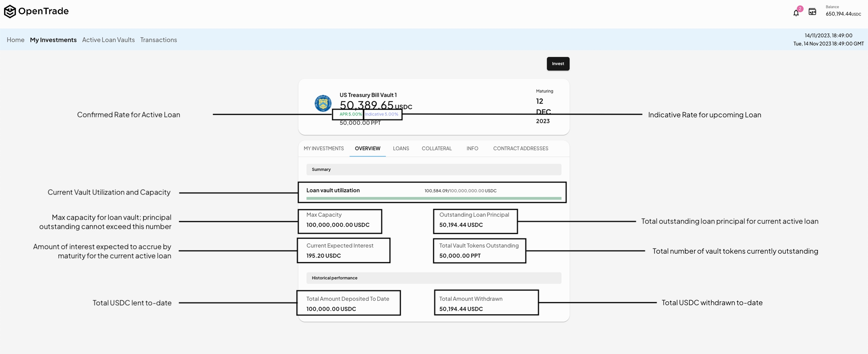Click the OpenTrade logo
The height and width of the screenshot is (354, 868).
(x=36, y=11)
